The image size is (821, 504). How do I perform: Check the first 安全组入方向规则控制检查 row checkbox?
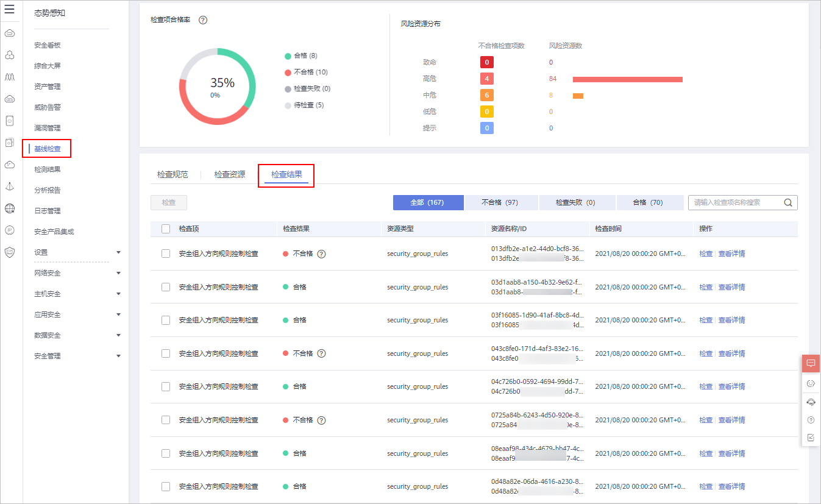[165, 253]
